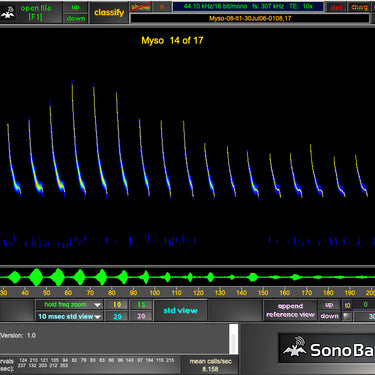Toggle the crossed-out show button
Image resolution: width=375 pixels, height=375 pixels.
(x=140, y=7)
